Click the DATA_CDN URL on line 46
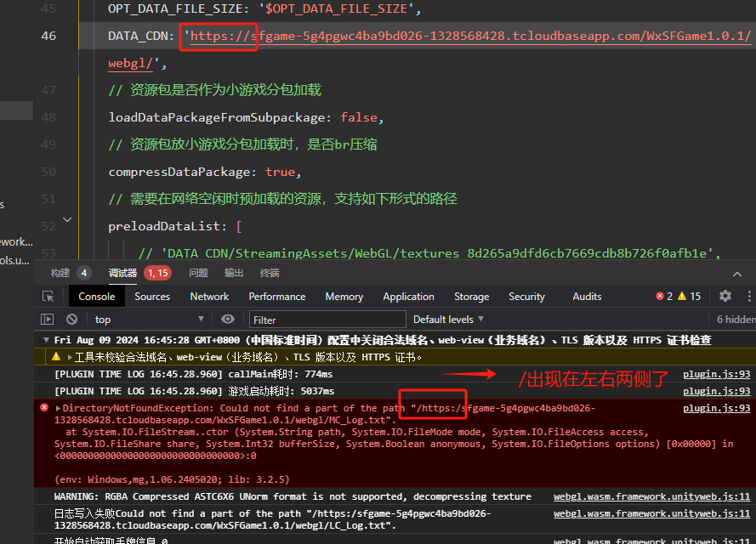Viewport: 756px width, 544px height. 470,37
